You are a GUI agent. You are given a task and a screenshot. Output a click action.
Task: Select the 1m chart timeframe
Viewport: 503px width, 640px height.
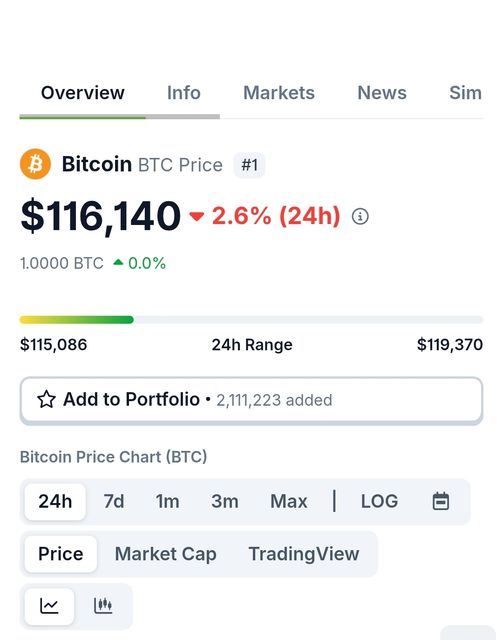click(167, 502)
